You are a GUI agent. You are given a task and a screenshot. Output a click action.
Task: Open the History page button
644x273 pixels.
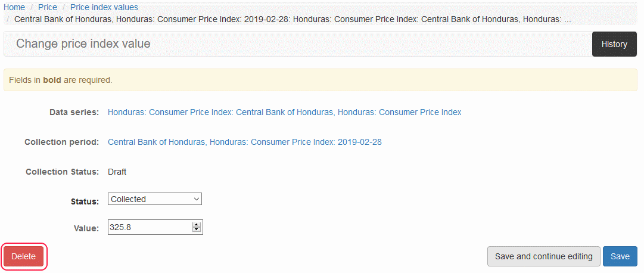(614, 44)
